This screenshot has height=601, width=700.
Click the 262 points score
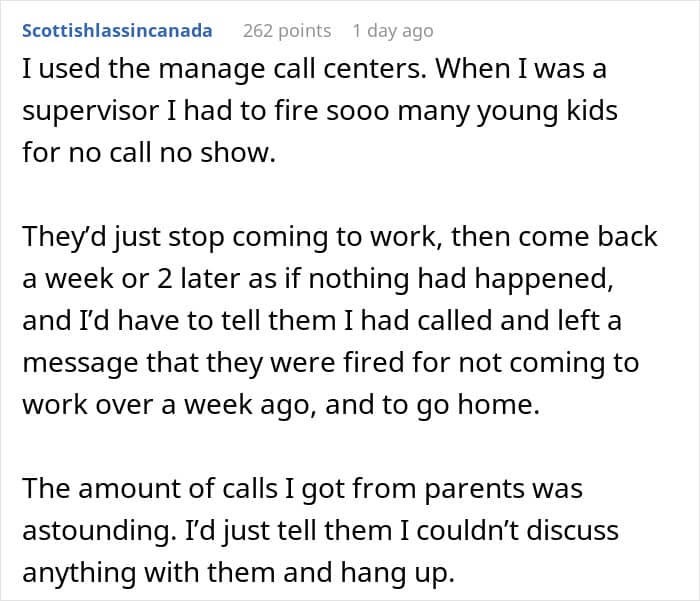click(x=287, y=31)
